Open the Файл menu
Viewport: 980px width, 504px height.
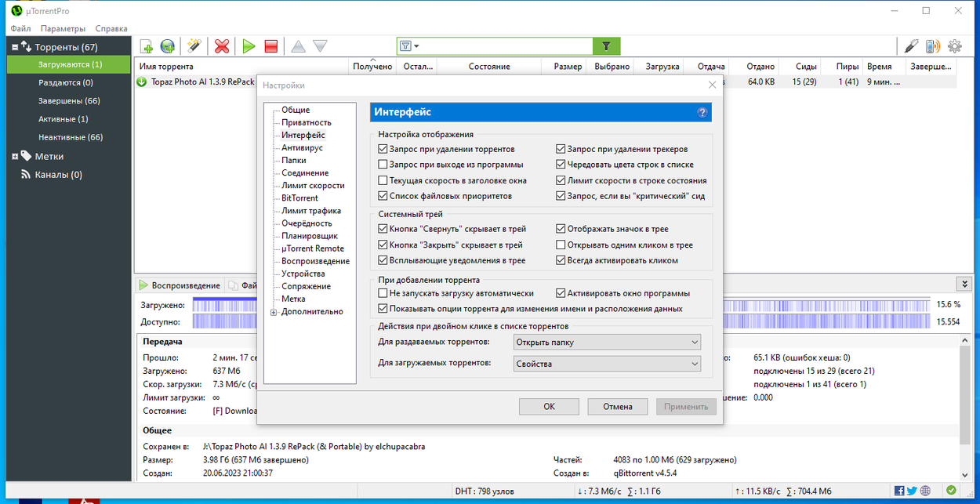[x=21, y=28]
